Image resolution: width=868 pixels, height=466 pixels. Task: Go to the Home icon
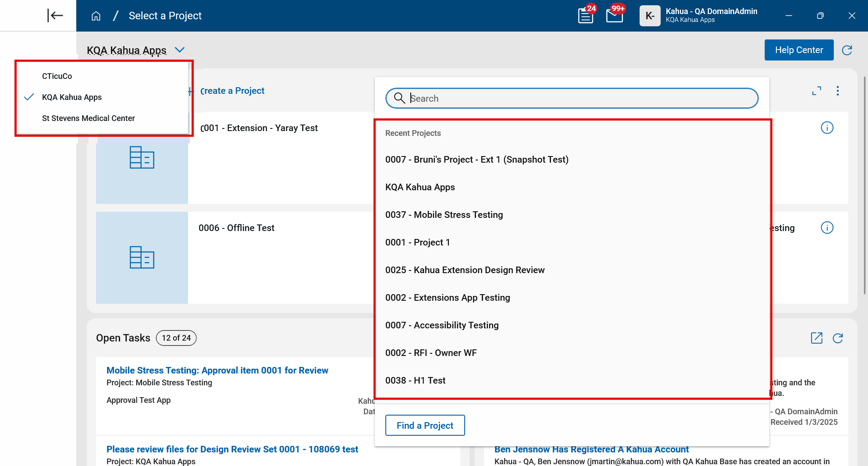(96, 16)
